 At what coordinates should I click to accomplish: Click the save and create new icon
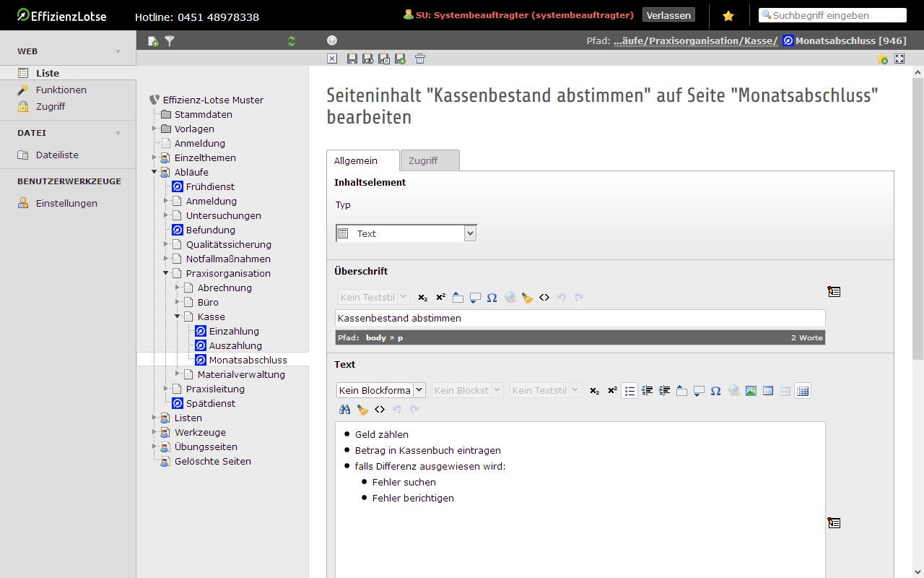tap(400, 59)
